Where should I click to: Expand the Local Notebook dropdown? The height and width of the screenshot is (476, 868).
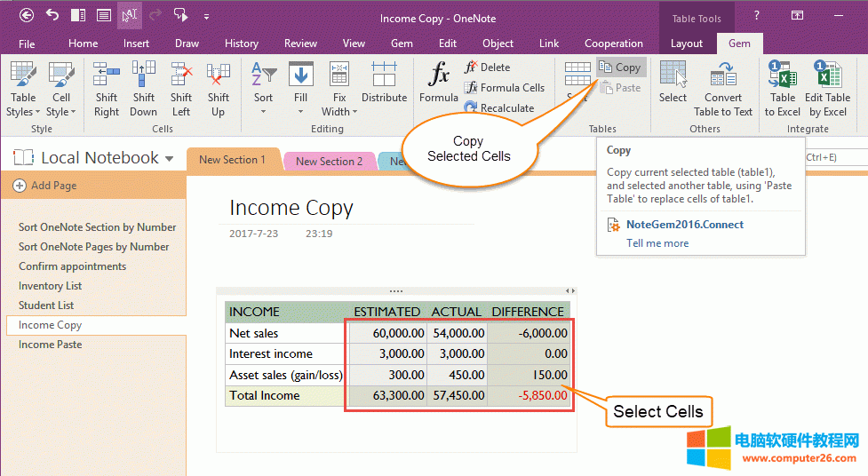(169, 159)
